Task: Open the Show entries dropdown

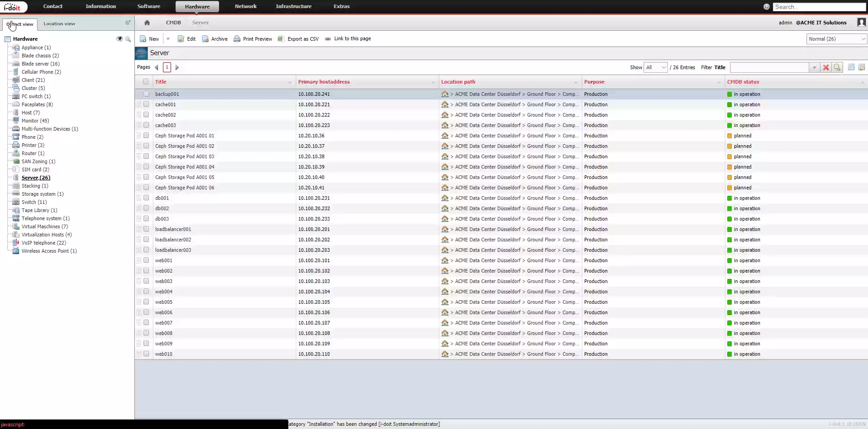Action: 655,67
